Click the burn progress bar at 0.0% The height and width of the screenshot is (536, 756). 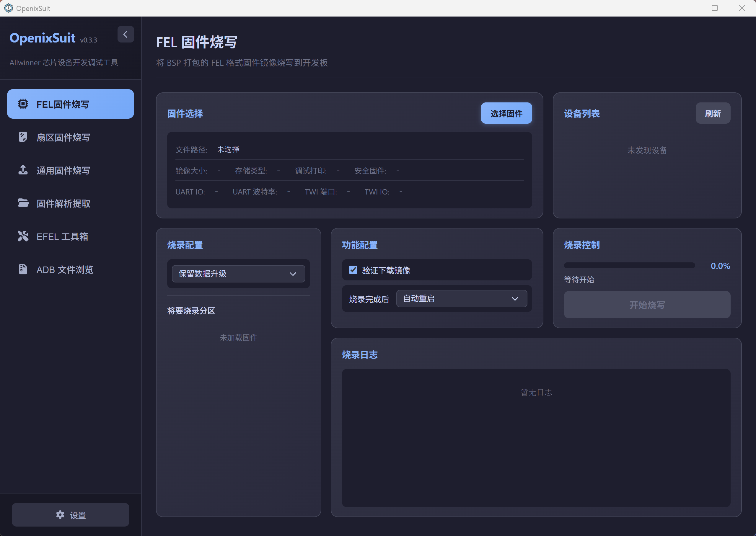click(x=629, y=265)
